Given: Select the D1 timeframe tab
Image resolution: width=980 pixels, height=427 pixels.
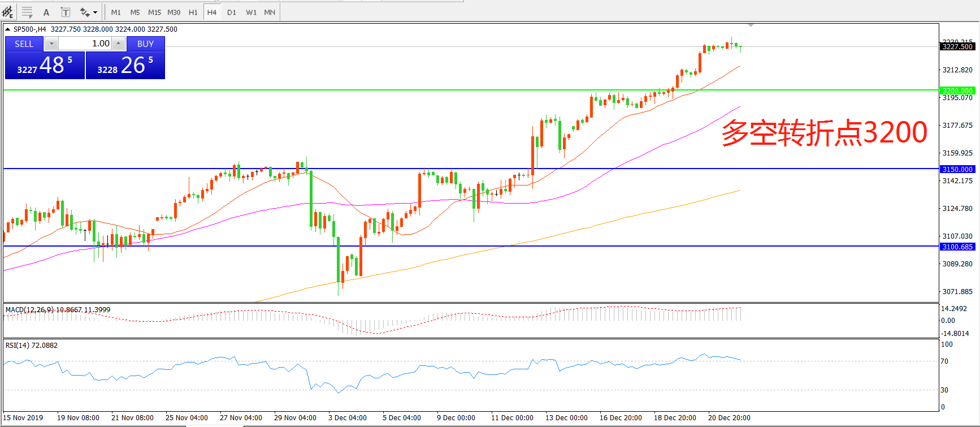Looking at the screenshot, I should (x=232, y=12).
